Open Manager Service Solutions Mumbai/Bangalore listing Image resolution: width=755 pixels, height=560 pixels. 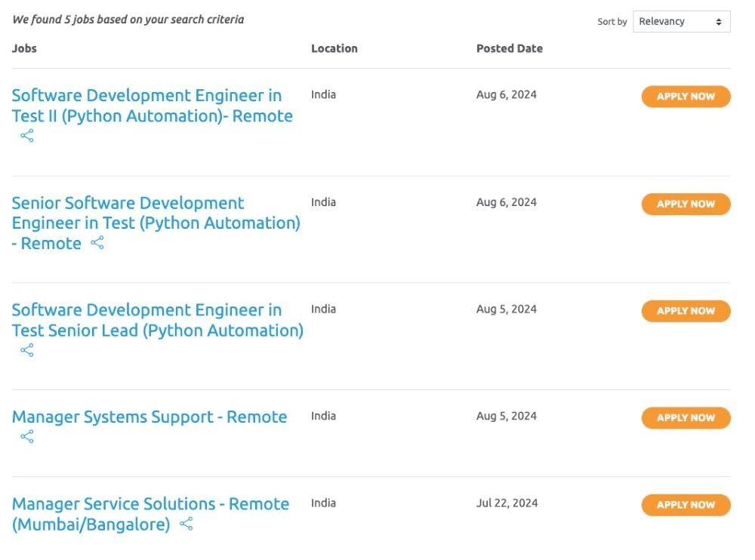(150, 514)
